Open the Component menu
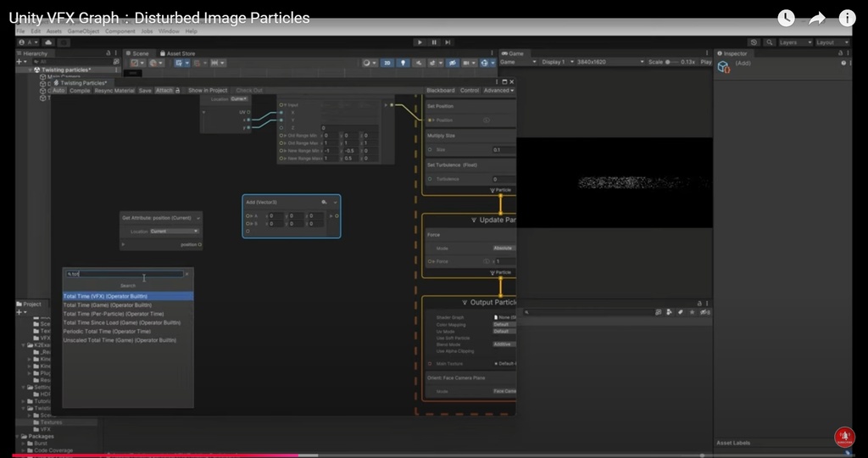The height and width of the screenshot is (458, 868). coord(120,31)
